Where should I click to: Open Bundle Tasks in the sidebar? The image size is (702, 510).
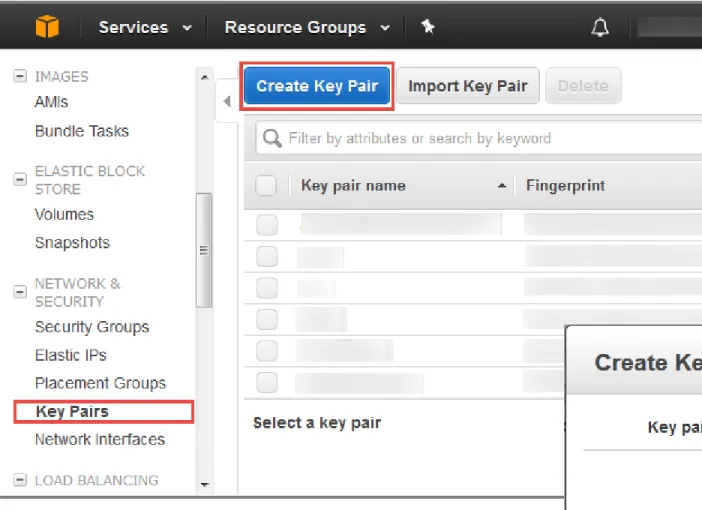pos(82,131)
